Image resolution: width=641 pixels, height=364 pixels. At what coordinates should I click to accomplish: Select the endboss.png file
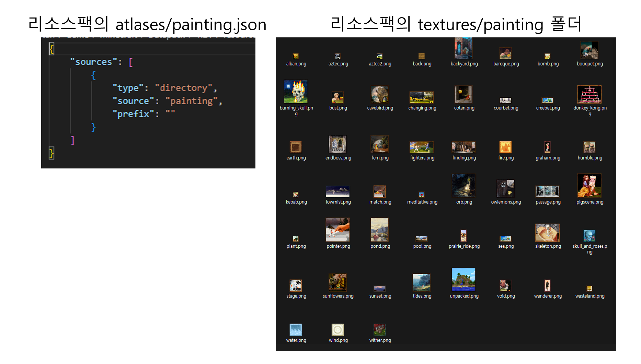point(338,144)
